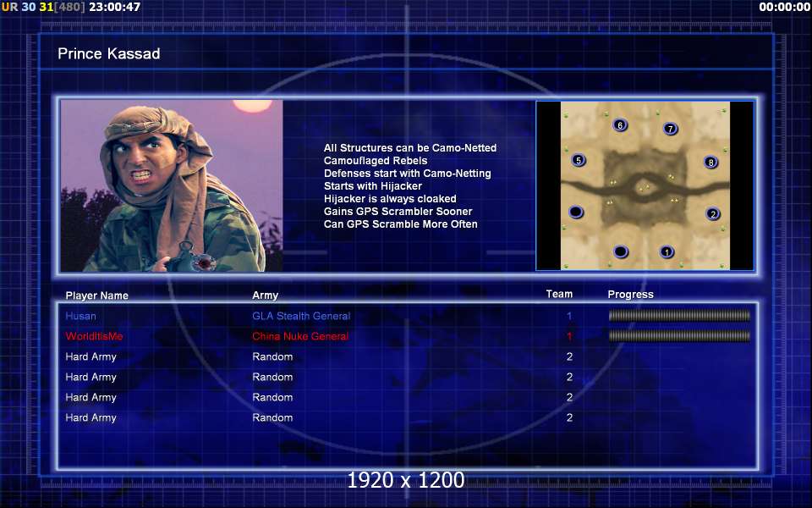The width and height of the screenshot is (812, 508).
Task: Click WorldItIsMe's loading progress bar
Action: [679, 336]
